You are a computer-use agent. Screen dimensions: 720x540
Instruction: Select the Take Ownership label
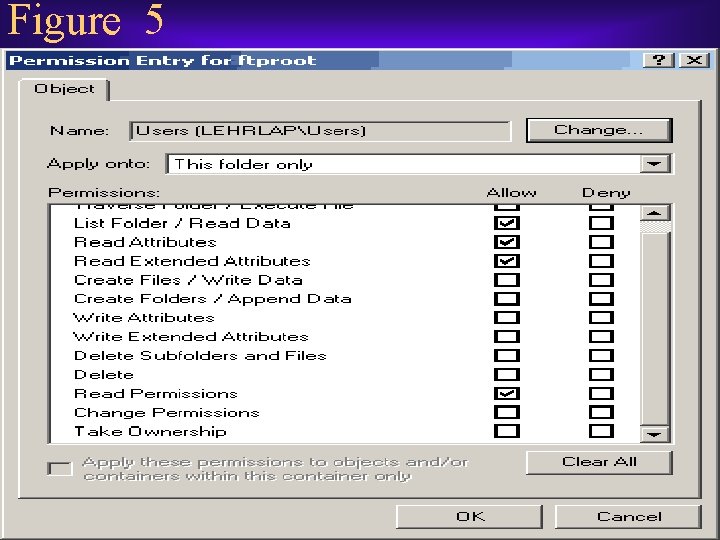click(150, 432)
